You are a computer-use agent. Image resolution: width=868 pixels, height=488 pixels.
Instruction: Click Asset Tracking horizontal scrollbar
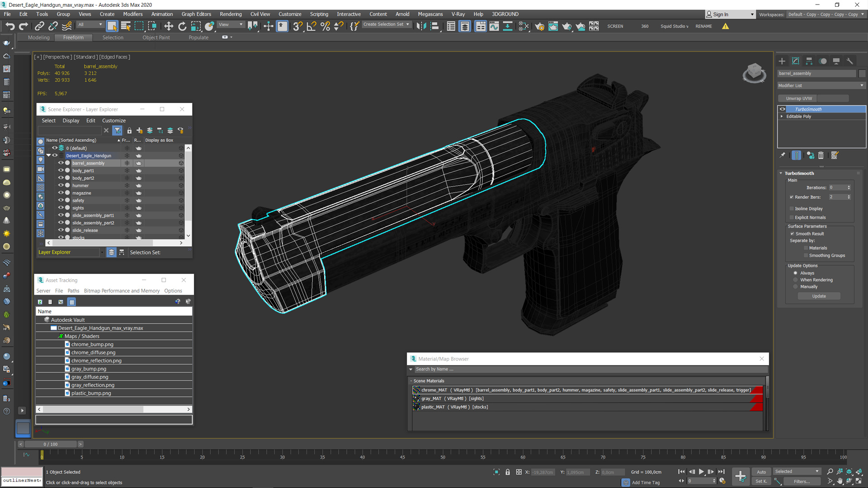(93, 409)
